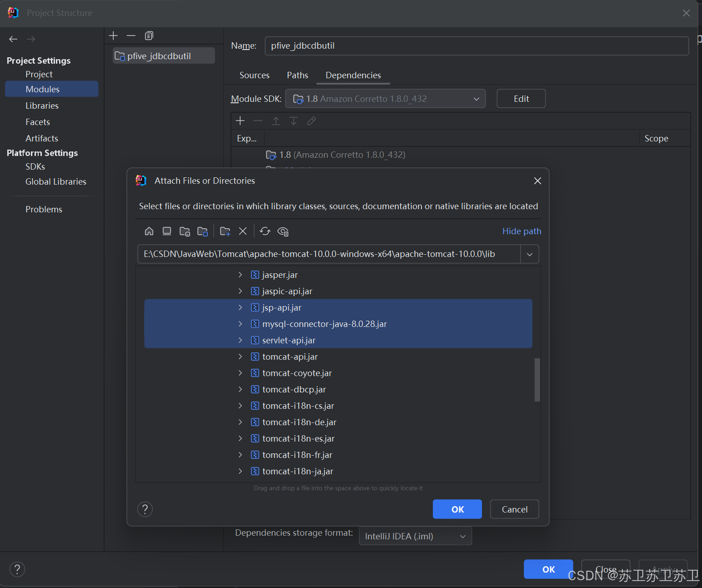Image resolution: width=702 pixels, height=588 pixels.
Task: Toggle show hidden files icon
Action: pyautogui.click(x=283, y=231)
